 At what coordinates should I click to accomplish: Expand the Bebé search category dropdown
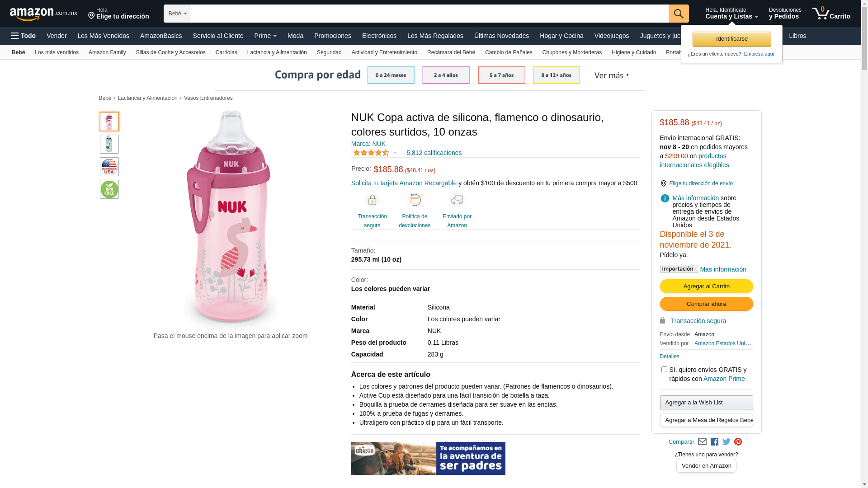(x=177, y=14)
